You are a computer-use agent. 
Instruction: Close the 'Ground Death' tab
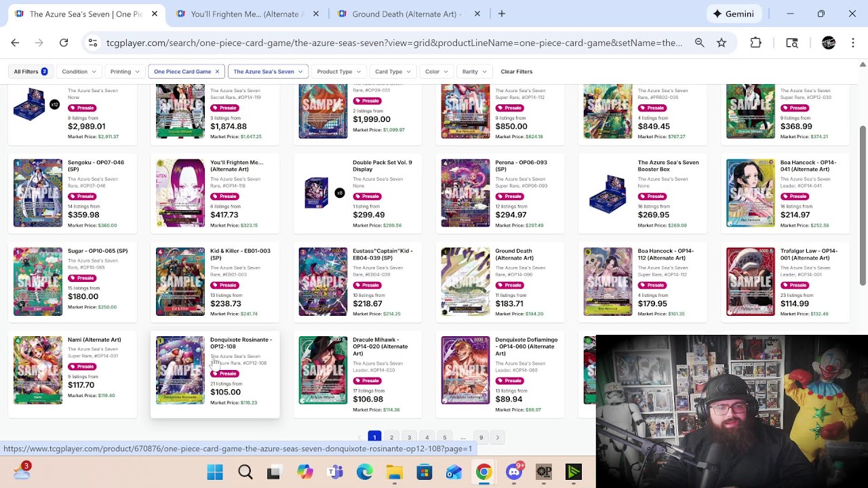click(477, 14)
